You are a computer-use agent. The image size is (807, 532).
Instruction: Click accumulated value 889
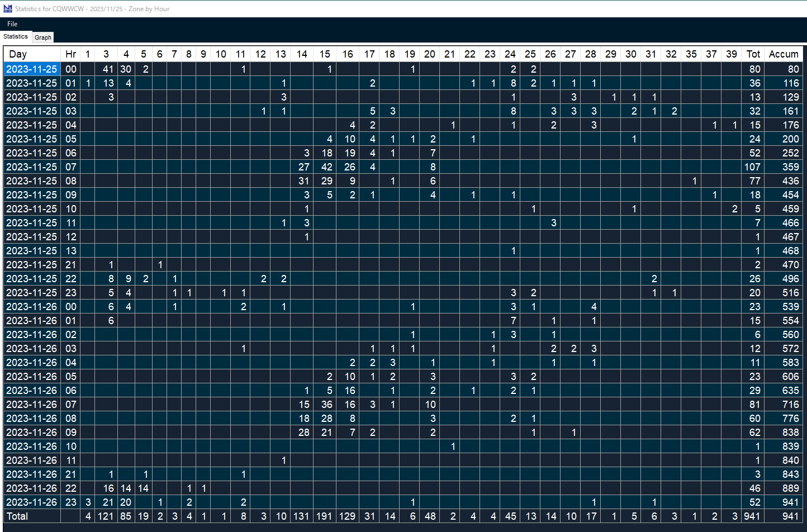pos(784,488)
